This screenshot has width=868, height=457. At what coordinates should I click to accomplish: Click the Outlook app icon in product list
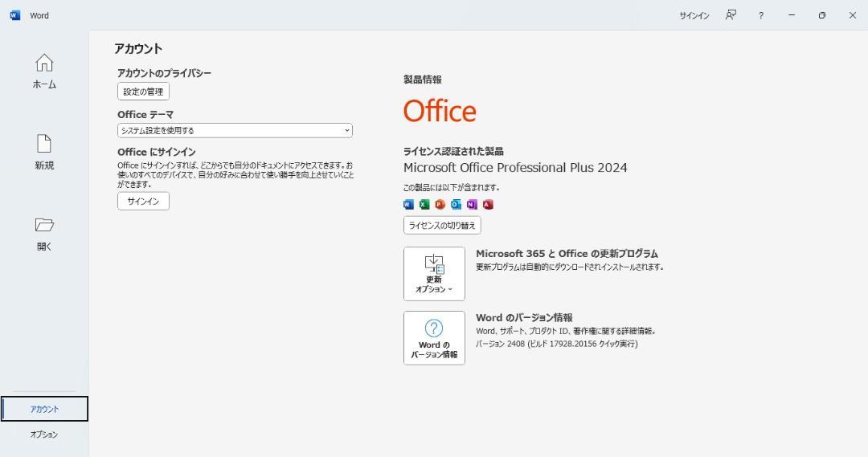456,205
